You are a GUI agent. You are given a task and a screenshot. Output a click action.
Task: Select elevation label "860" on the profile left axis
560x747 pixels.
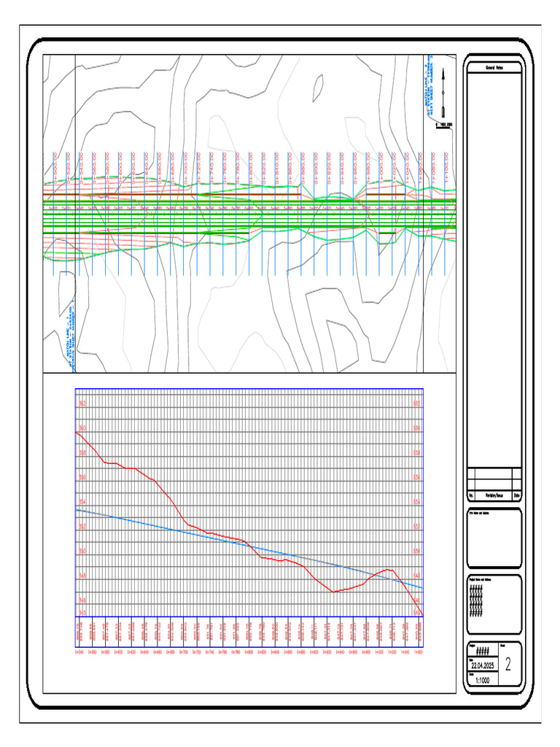(82, 428)
